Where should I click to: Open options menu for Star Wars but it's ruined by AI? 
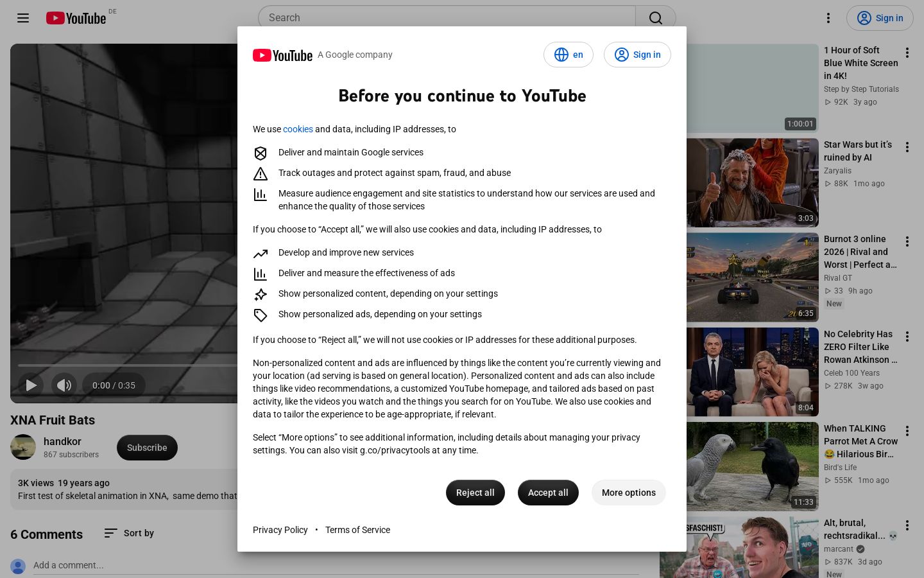point(907,147)
